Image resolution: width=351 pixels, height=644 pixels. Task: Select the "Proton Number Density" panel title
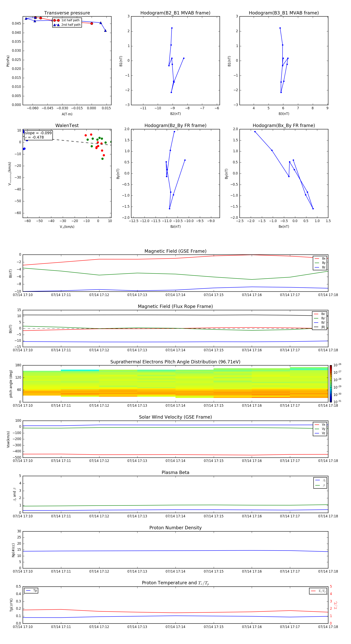pos(175,528)
